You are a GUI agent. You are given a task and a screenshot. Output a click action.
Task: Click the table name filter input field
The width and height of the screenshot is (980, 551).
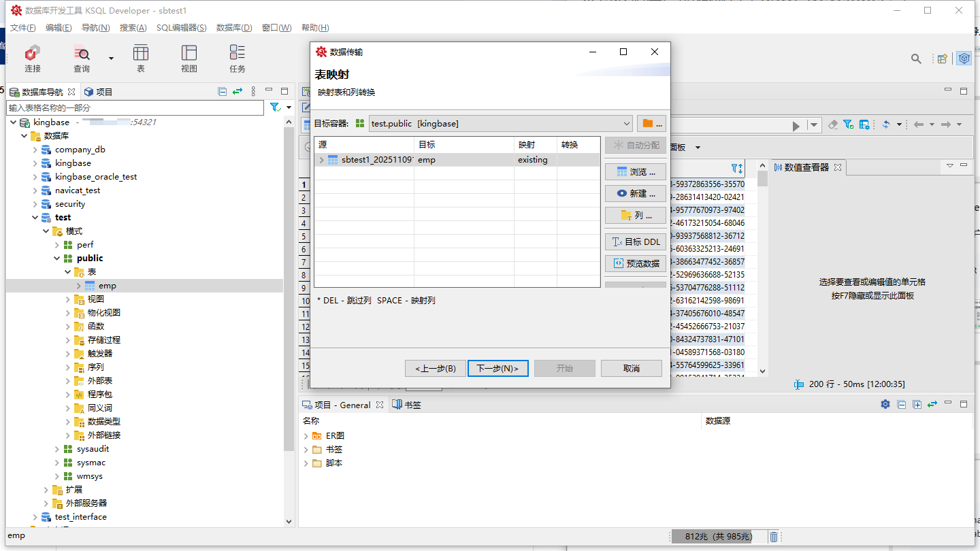(135, 107)
